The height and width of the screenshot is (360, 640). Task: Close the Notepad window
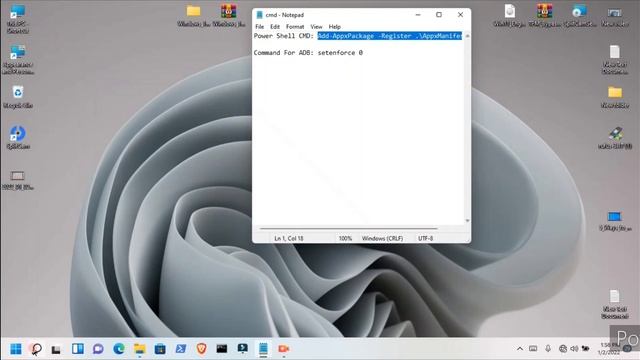click(460, 15)
